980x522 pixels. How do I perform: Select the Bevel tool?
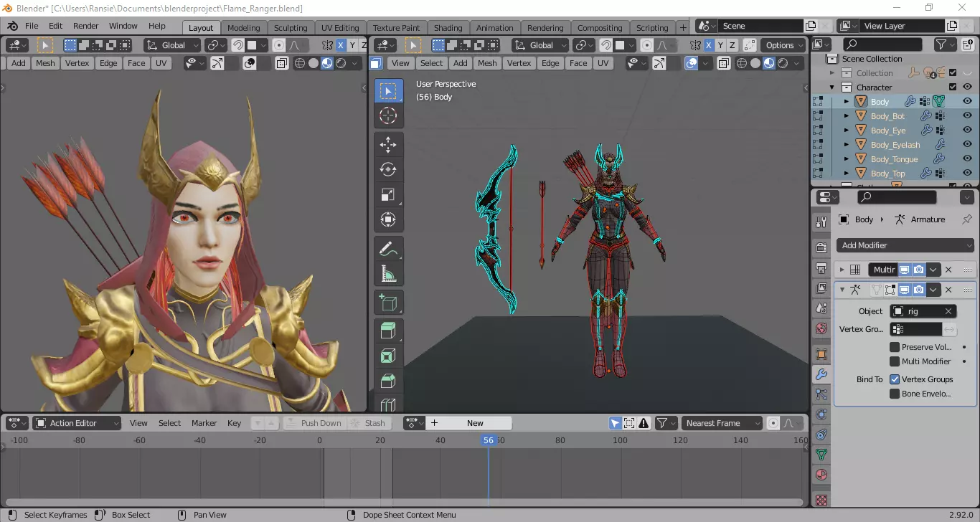pos(388,381)
